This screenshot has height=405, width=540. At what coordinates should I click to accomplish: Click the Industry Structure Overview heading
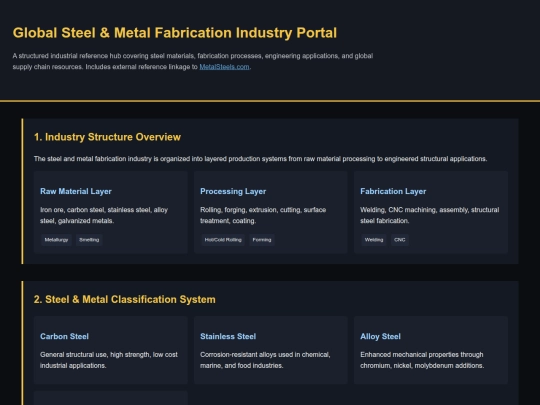[107, 137]
